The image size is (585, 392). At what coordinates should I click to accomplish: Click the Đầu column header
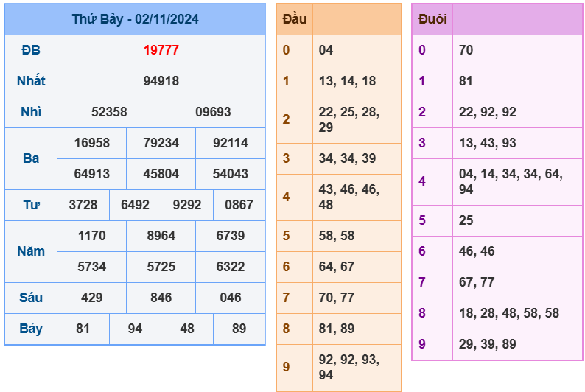pos(295,19)
